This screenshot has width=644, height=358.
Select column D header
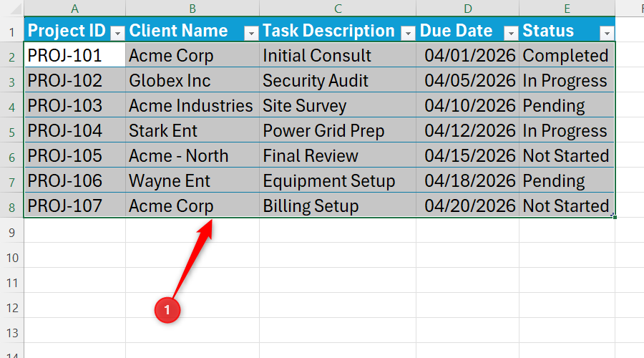pos(467,8)
